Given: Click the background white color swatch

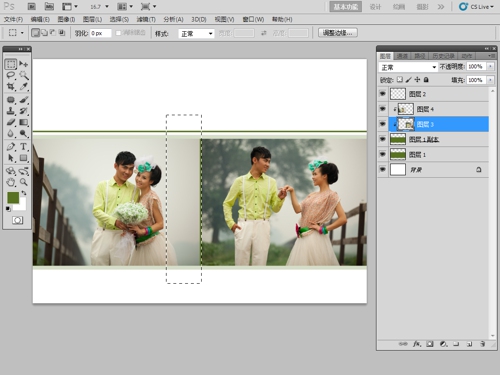Looking at the screenshot, I should click(x=21, y=206).
